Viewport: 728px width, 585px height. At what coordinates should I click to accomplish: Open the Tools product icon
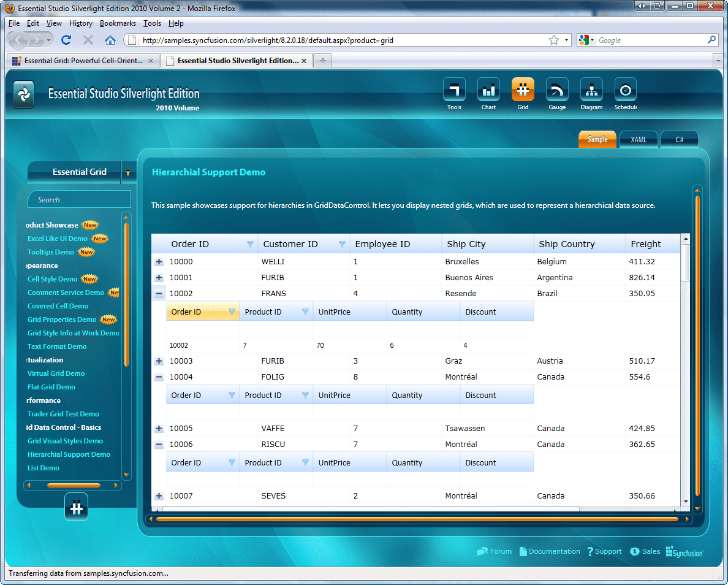coord(454,90)
